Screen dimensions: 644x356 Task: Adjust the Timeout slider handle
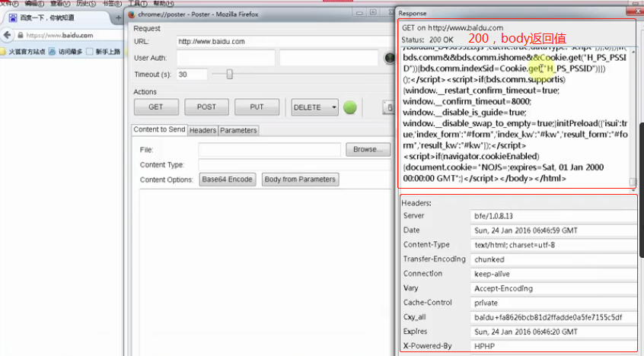pos(230,74)
